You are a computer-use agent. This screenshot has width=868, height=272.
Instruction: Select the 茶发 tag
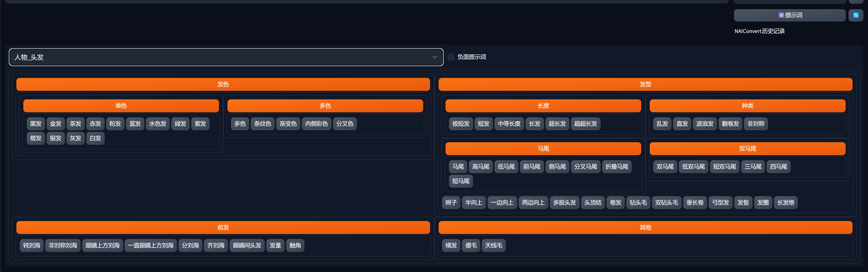coord(75,124)
